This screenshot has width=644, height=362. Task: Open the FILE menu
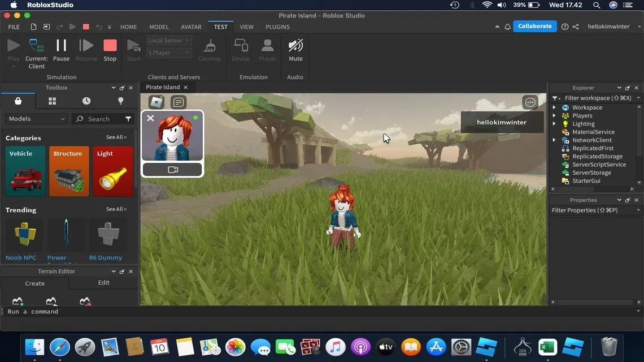click(x=14, y=27)
